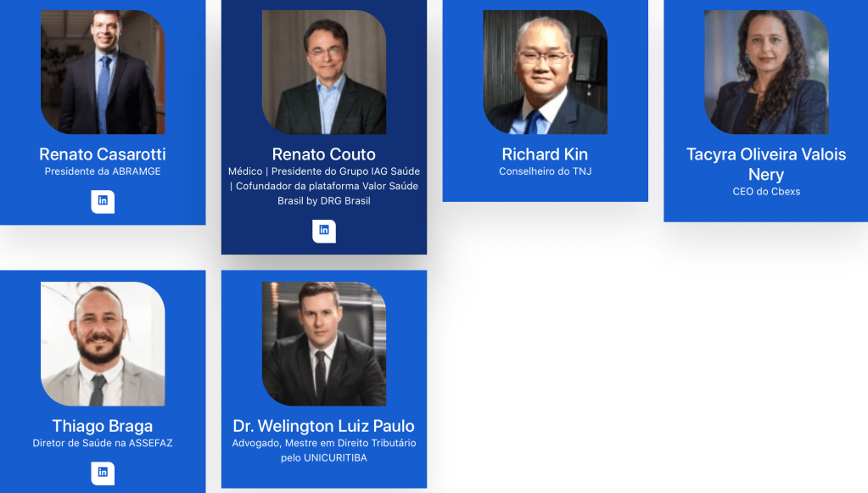Click Renato Casarotti's profile photo
The height and width of the screenshot is (493, 868).
[x=103, y=72]
